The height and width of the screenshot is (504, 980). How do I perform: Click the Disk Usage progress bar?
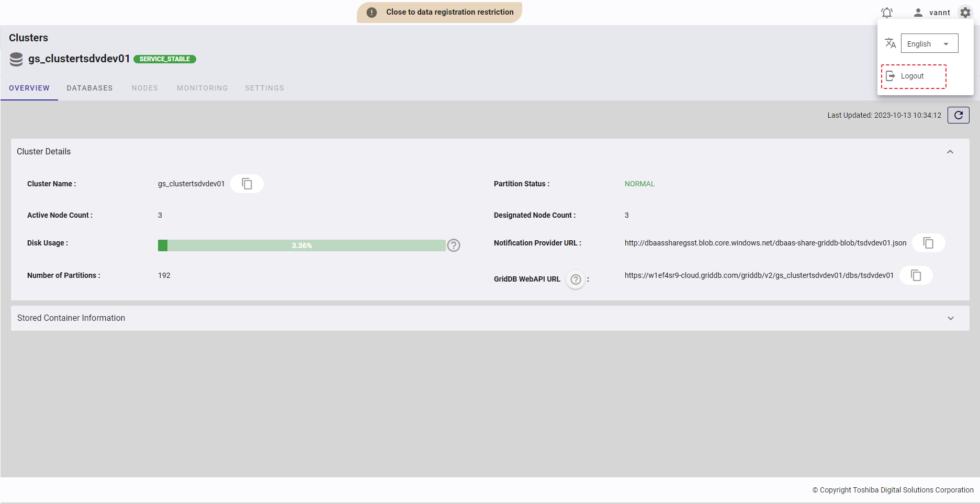click(x=301, y=245)
